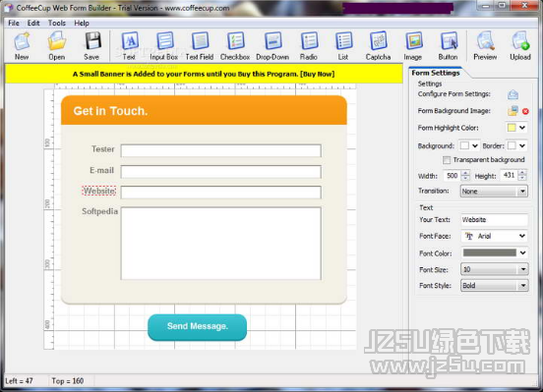The image size is (543, 392).
Task: Click the Tester input box on form
Action: (x=221, y=151)
